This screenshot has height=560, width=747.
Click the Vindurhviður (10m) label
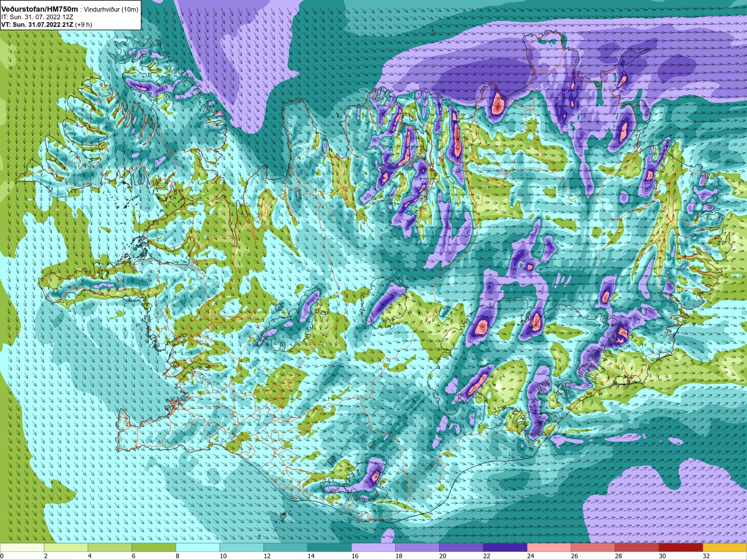(x=111, y=9)
